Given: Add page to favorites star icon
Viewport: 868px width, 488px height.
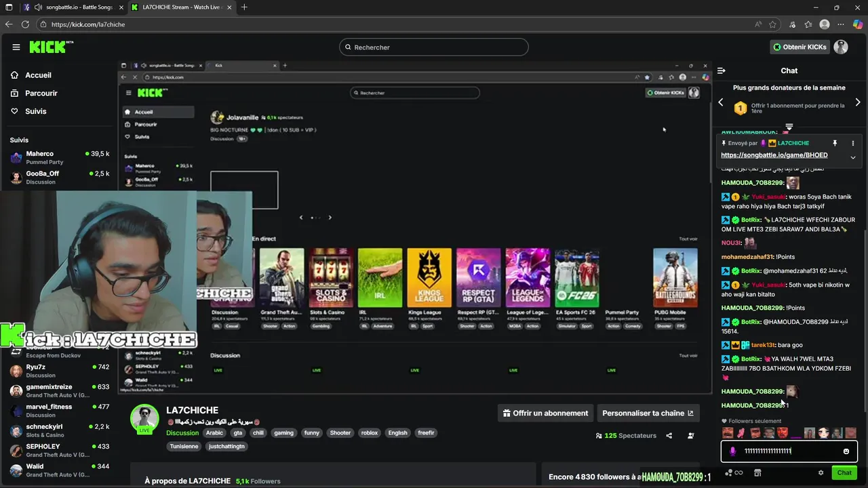Looking at the screenshot, I should pos(773,24).
